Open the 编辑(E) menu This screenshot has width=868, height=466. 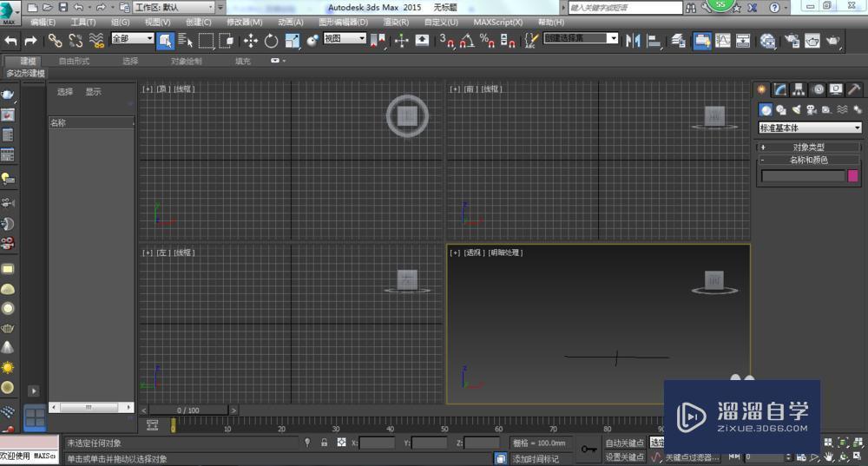pos(43,23)
